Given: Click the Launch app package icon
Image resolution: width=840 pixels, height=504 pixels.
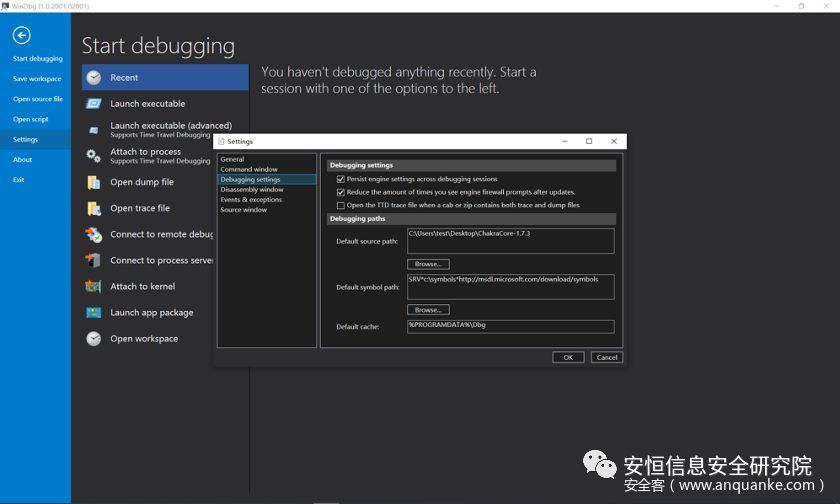Looking at the screenshot, I should (94, 312).
